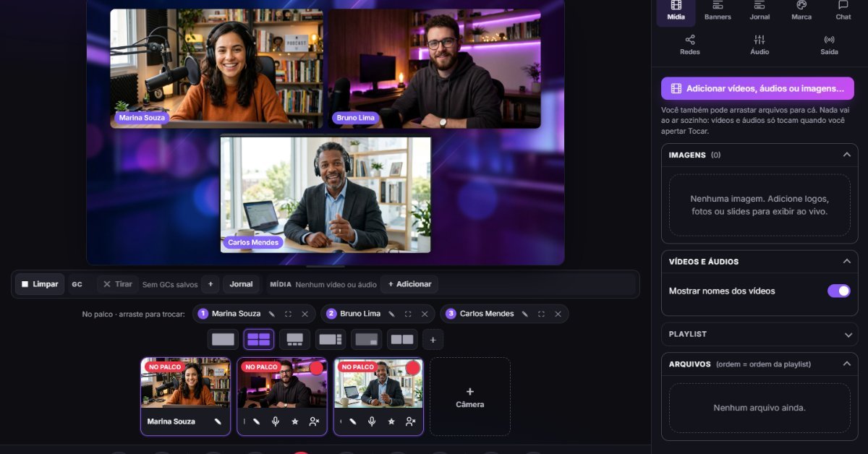Click red circle on Carlos Mendes's camera card
This screenshot has height=454, width=868.
tap(413, 368)
